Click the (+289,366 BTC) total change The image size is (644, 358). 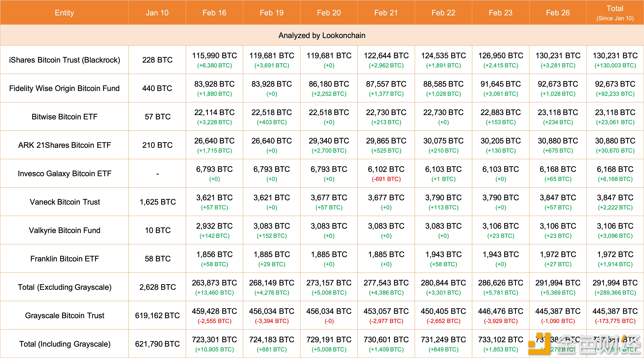pos(615,293)
